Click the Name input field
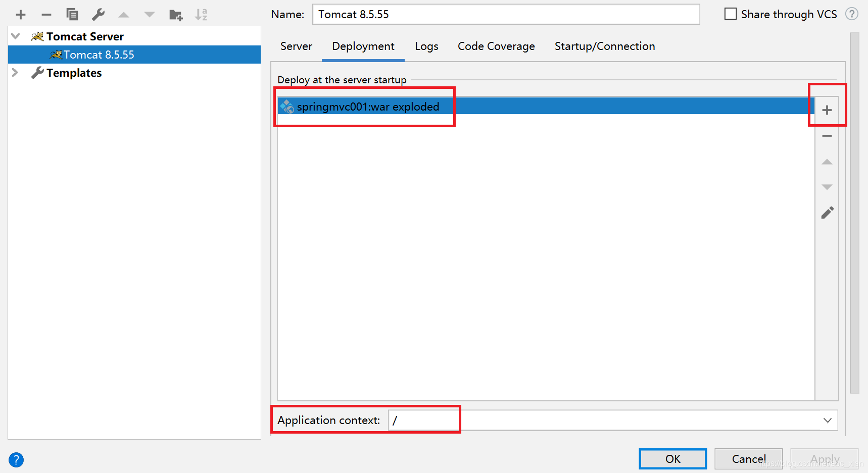The image size is (868, 473). pyautogui.click(x=506, y=14)
